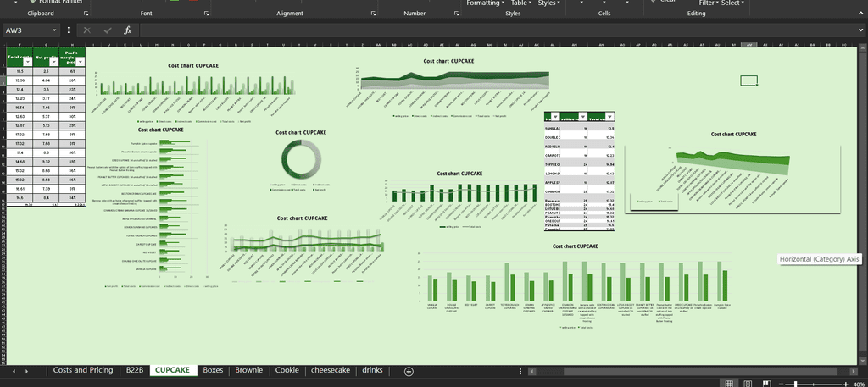Viewport: 868px width, 387px height.
Task: Switch to Page Layout view
Action: [748, 384]
